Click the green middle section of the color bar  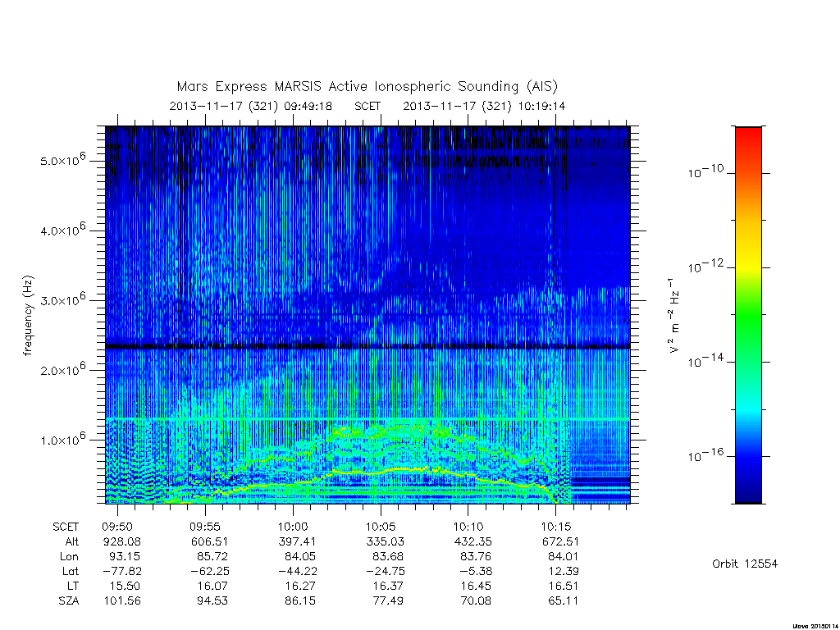pos(748,316)
